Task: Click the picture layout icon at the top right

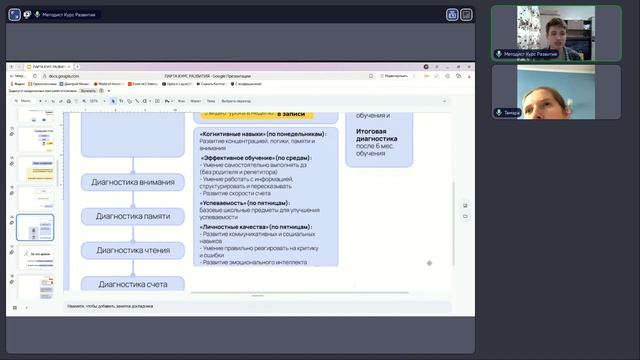Action: coord(466,15)
